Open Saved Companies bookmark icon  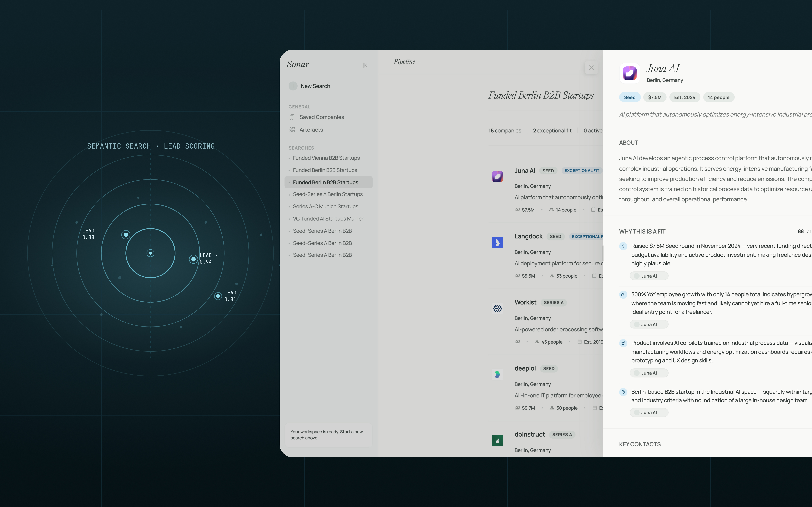click(x=292, y=117)
